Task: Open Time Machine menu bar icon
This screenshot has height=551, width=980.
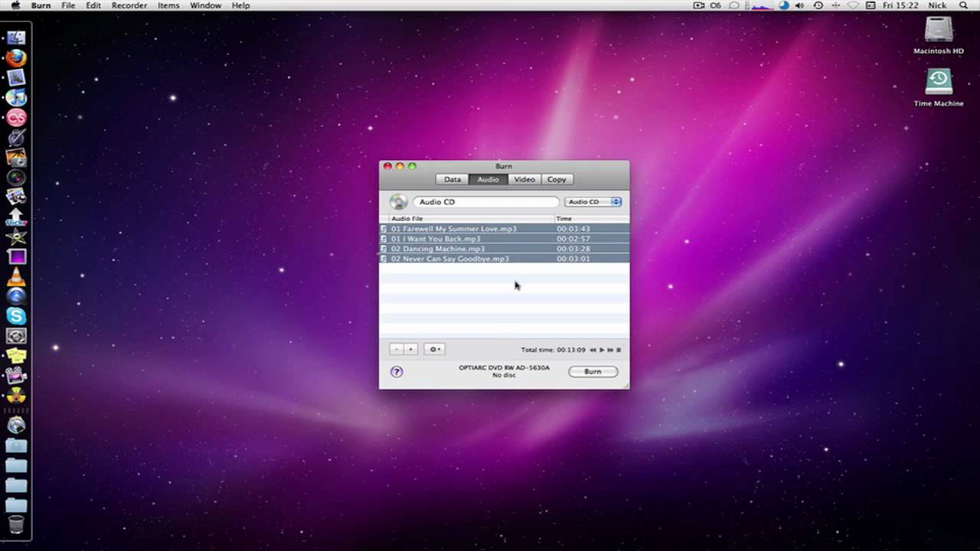Action: pyautogui.click(x=818, y=5)
